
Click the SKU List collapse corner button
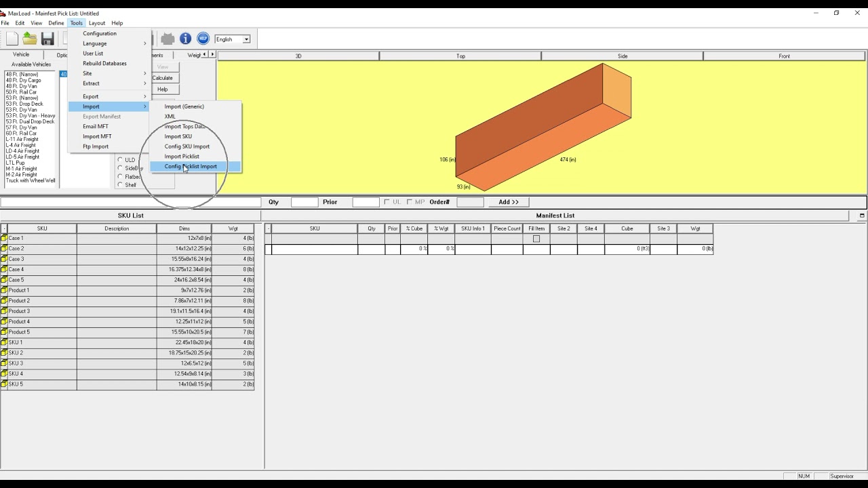[3, 228]
